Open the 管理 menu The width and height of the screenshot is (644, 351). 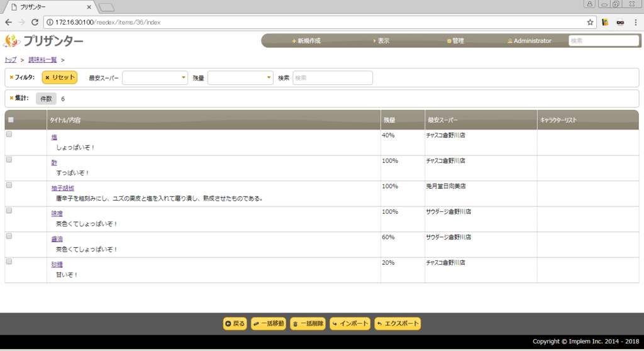click(455, 41)
